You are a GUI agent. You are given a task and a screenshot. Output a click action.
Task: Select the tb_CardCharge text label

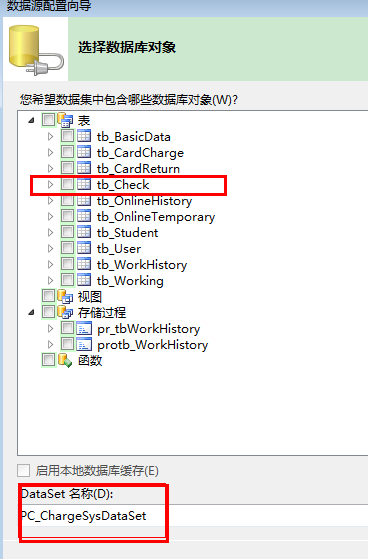pyautogui.click(x=140, y=153)
